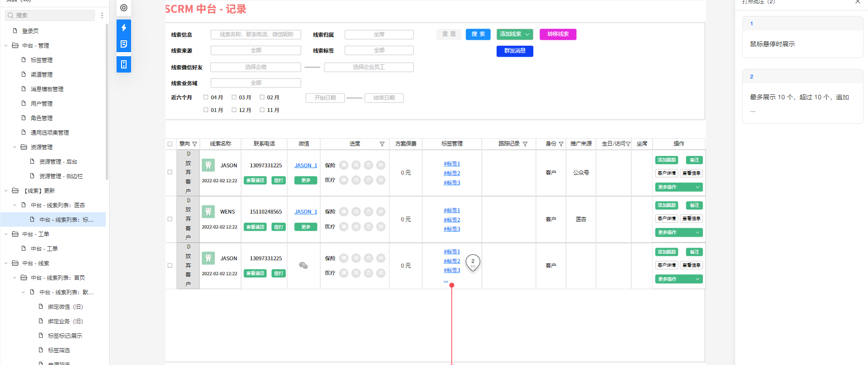The width and height of the screenshot is (868, 365).
Task: Click the target/locate icon in the floating toolbar
Action: 124,8
